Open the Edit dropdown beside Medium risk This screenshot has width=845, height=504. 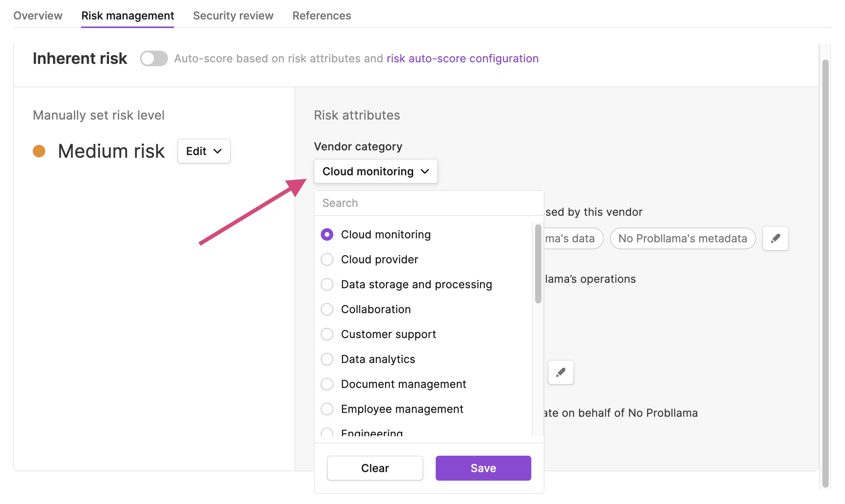coord(204,151)
